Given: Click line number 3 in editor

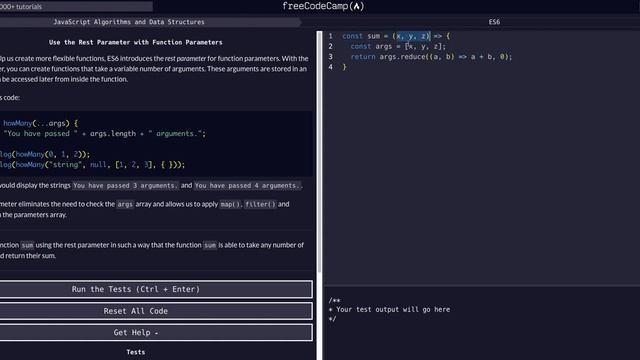Looking at the screenshot, I should (x=331, y=56).
